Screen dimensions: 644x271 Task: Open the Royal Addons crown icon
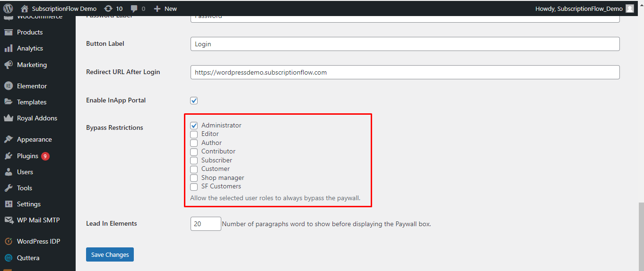tap(8, 118)
